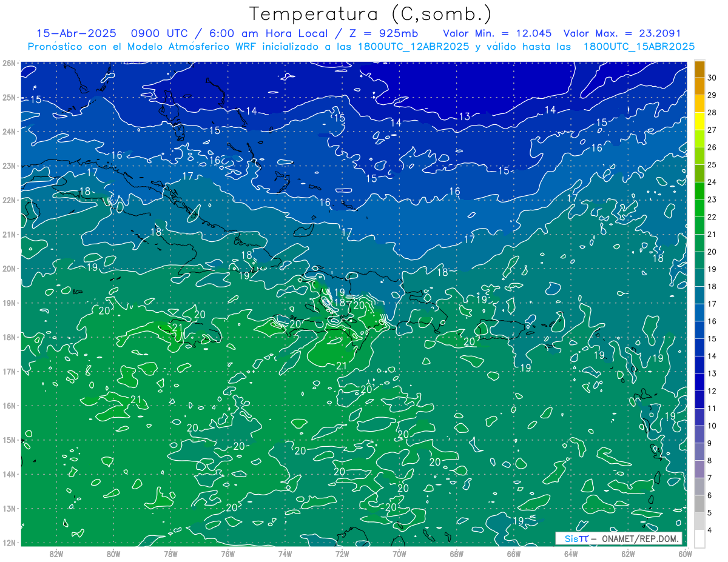Screen dimensions: 728x562
Task: Click the 76W longitude axis label
Action: [x=227, y=554]
